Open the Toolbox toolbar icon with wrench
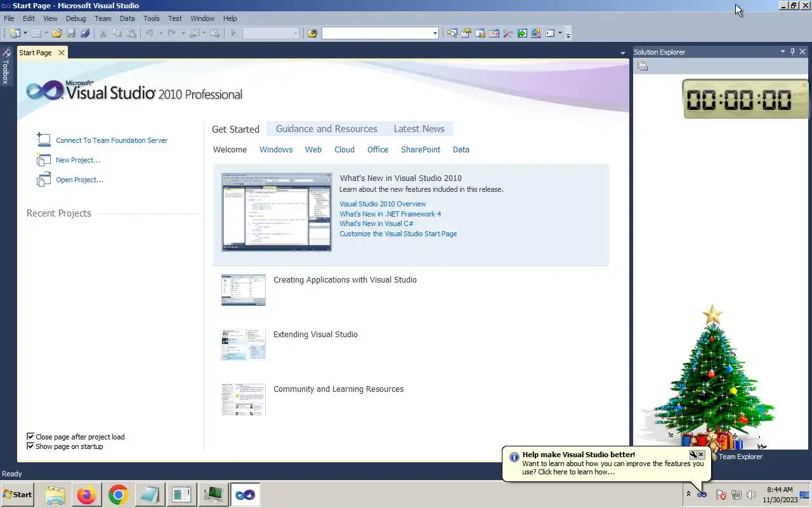 [x=507, y=33]
